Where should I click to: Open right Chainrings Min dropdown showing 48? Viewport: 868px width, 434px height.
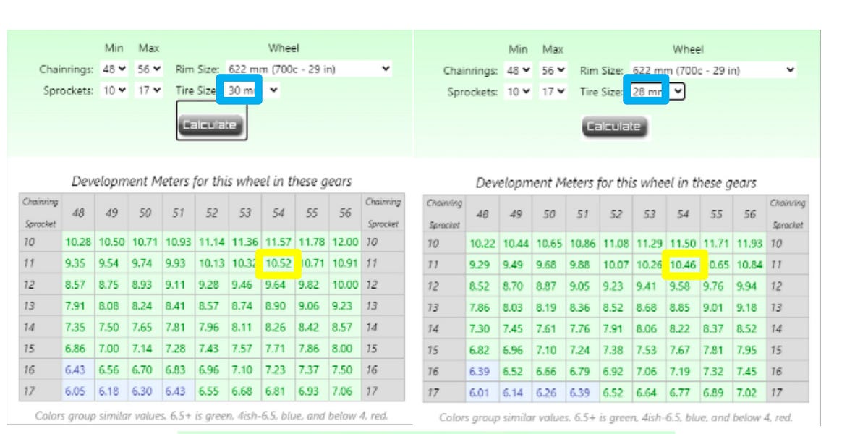(x=519, y=71)
